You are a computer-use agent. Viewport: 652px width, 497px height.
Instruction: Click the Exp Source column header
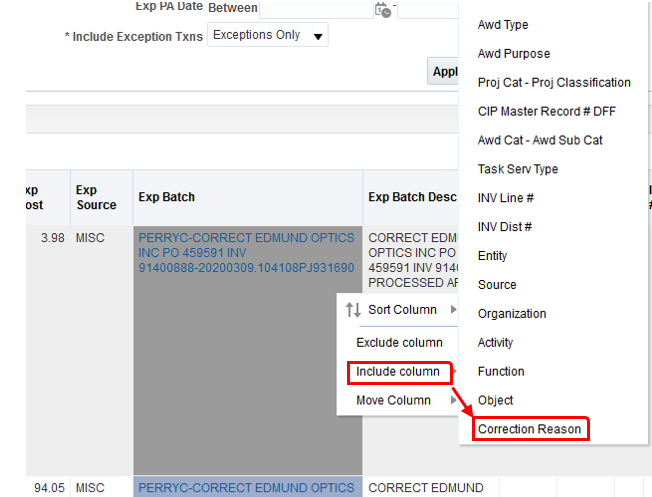pos(96,197)
